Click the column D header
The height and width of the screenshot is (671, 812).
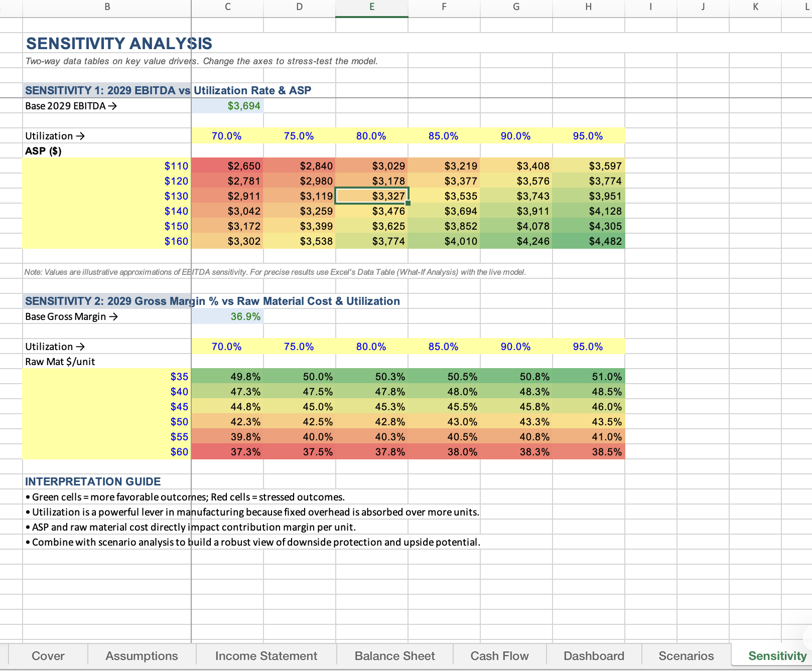click(x=300, y=7)
